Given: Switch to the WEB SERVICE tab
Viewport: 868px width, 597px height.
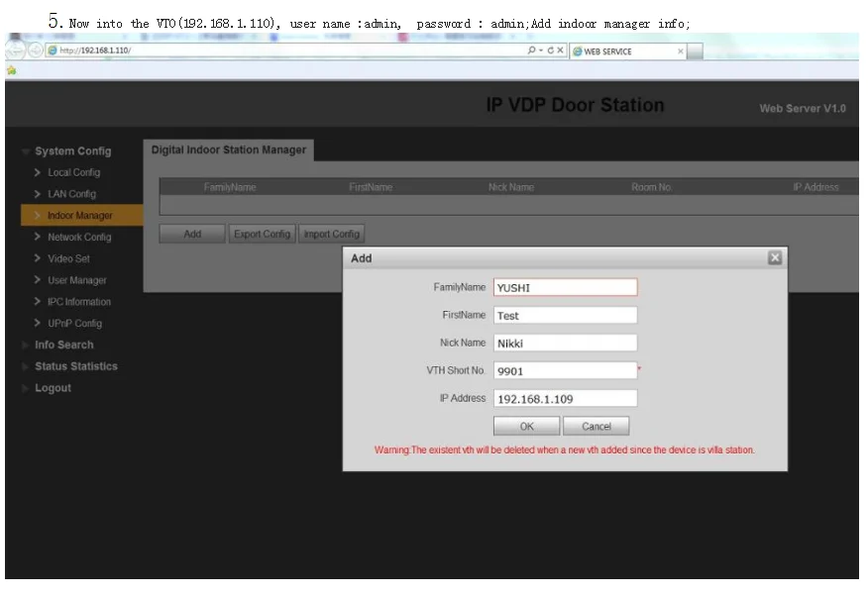Looking at the screenshot, I should [x=627, y=51].
